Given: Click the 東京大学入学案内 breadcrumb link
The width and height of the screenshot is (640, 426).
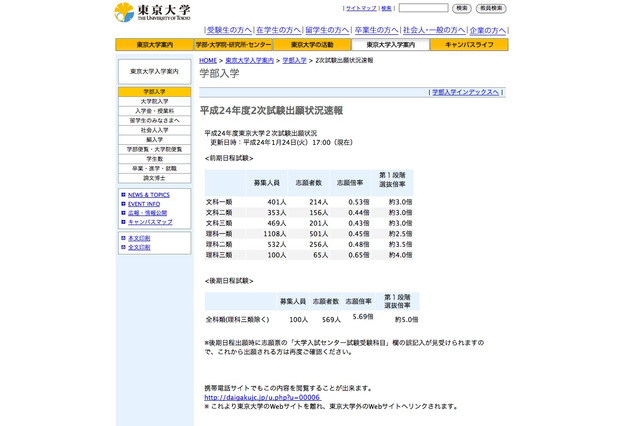Looking at the screenshot, I should (x=249, y=60).
